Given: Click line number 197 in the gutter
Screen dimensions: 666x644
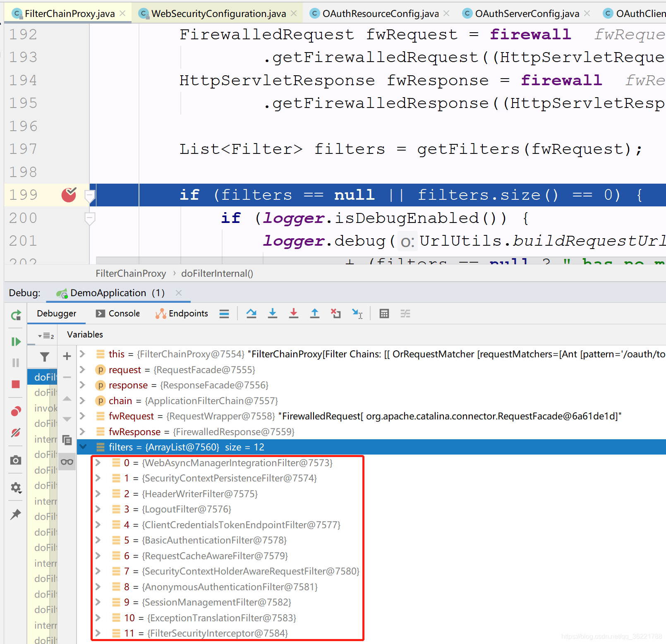Looking at the screenshot, I should [x=23, y=149].
